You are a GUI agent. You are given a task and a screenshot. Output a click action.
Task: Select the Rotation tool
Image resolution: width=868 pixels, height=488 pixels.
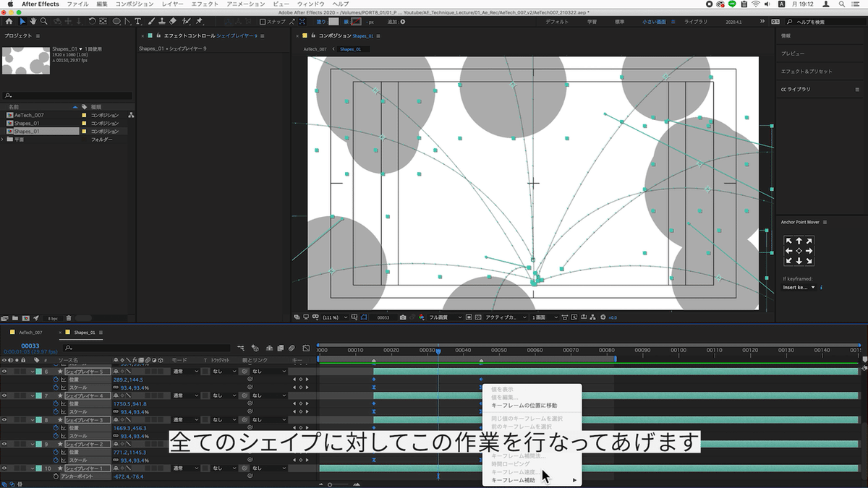92,22
